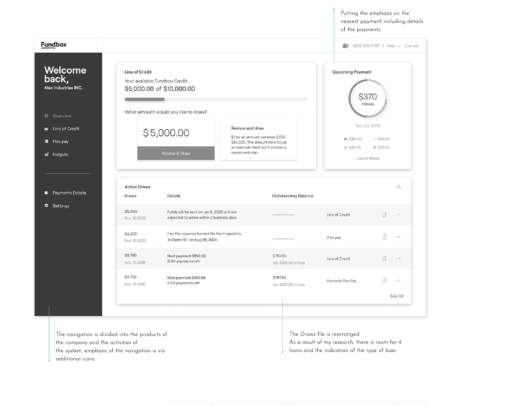532x406 pixels.
Task: Open document icon for $4,200 Flex pay row
Action: pos(384,237)
